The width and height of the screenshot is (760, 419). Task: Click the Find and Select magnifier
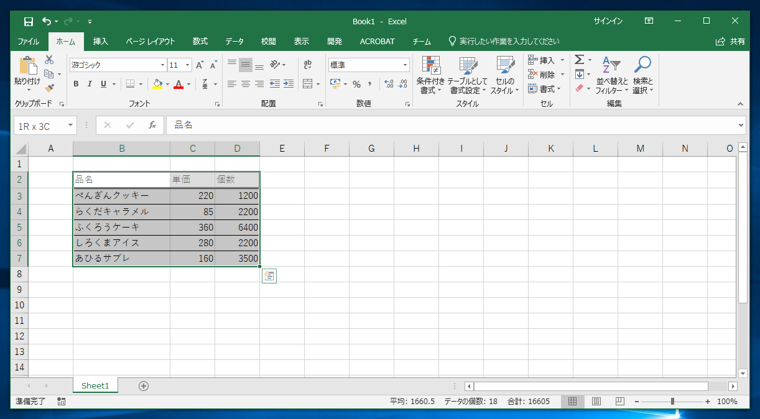(x=643, y=75)
